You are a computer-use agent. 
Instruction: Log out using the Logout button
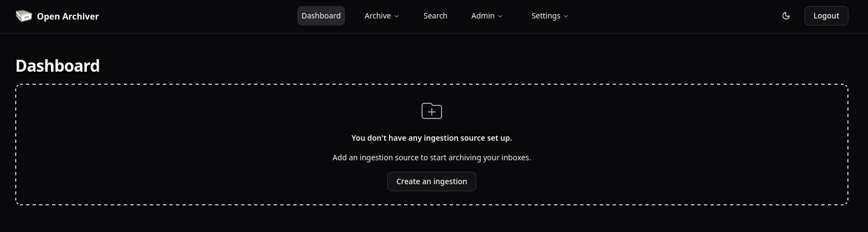click(x=826, y=16)
